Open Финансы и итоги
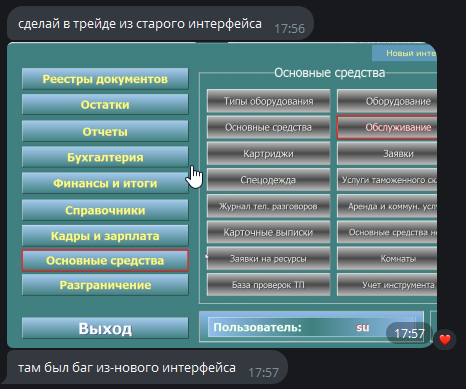466x389 pixels. 105,183
